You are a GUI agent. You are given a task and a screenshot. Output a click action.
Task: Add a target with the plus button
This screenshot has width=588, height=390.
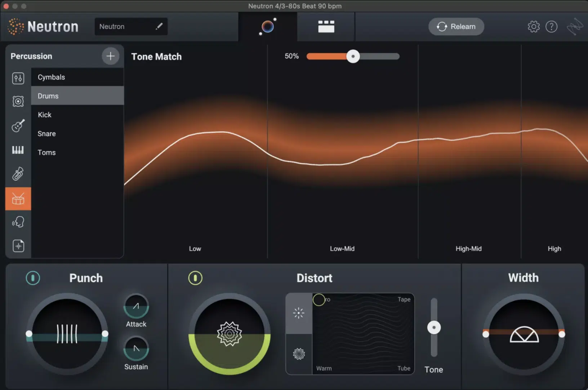coord(110,56)
